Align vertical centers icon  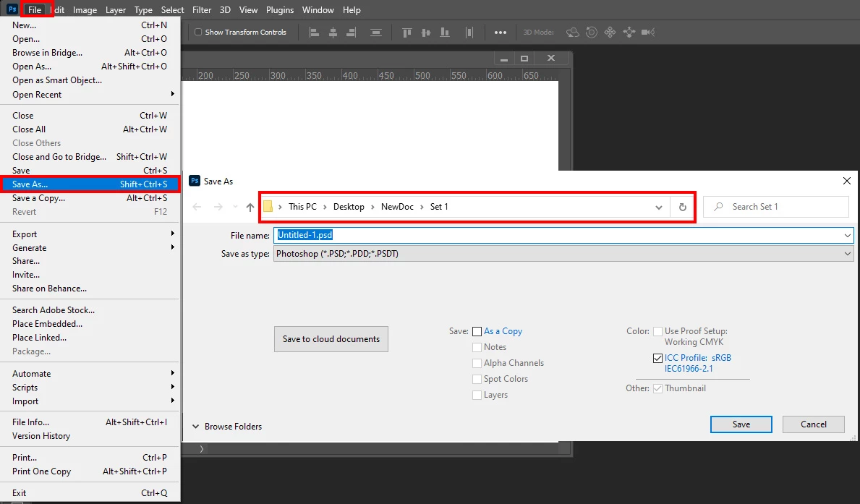tap(425, 33)
